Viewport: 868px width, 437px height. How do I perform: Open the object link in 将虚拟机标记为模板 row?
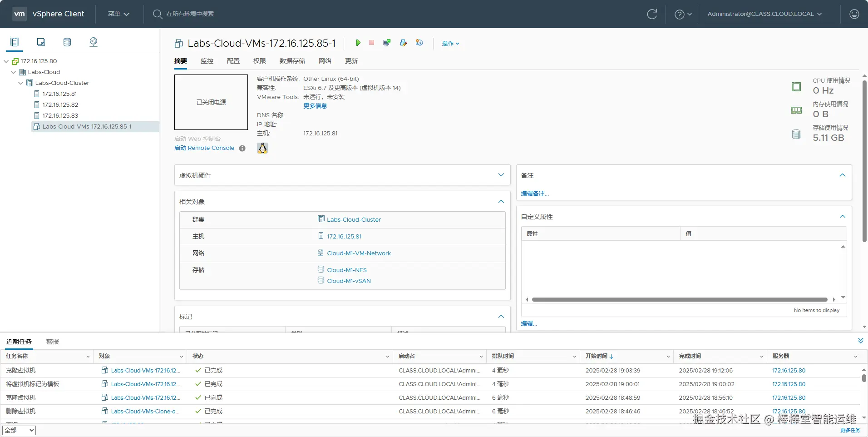[x=146, y=384]
